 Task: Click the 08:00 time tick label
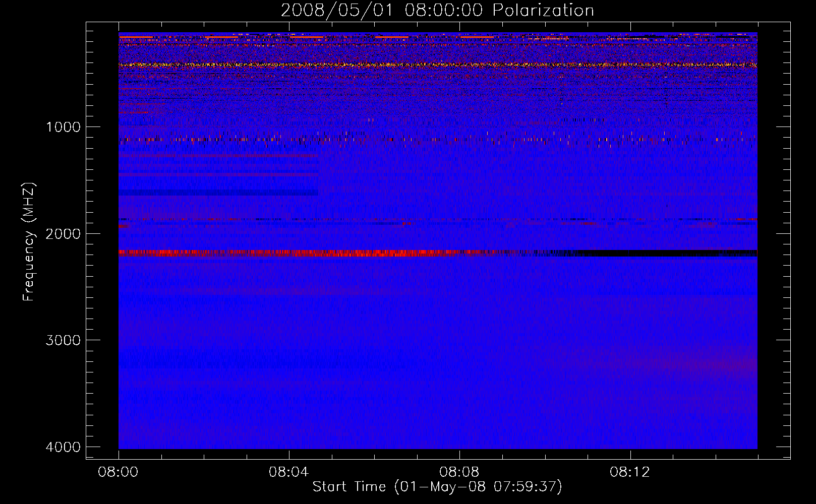pyautogui.click(x=119, y=472)
